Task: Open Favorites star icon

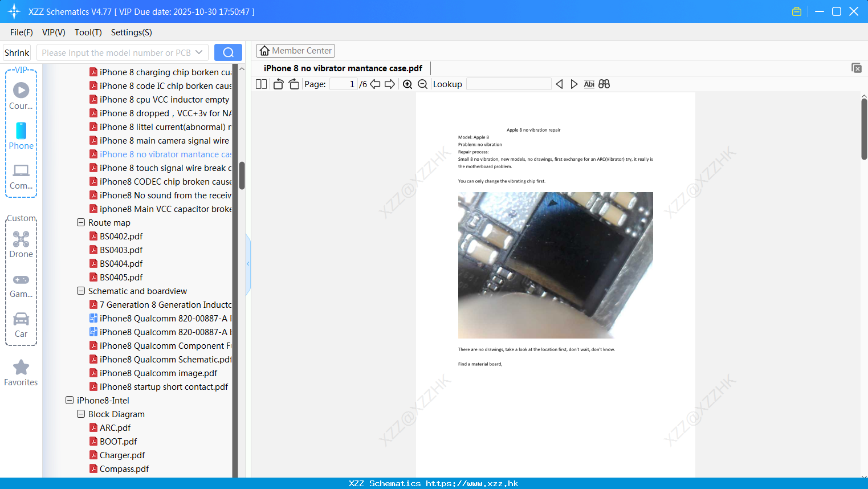Action: [x=21, y=373]
